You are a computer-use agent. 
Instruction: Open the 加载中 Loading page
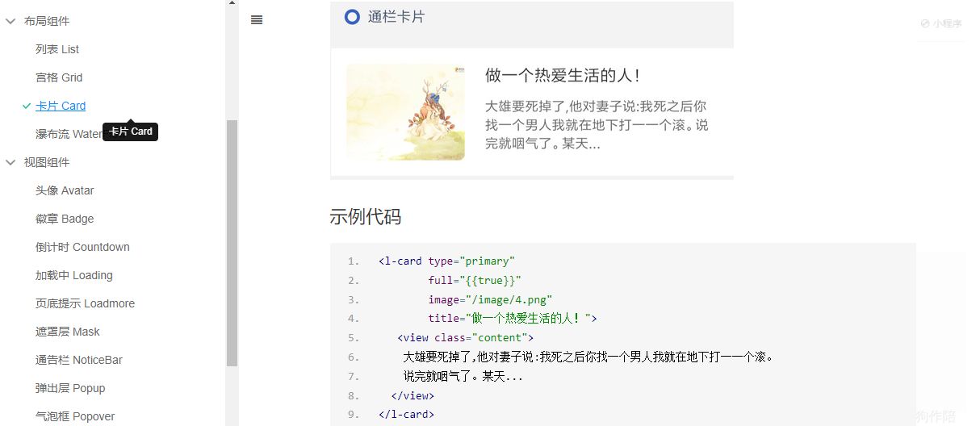[73, 275]
